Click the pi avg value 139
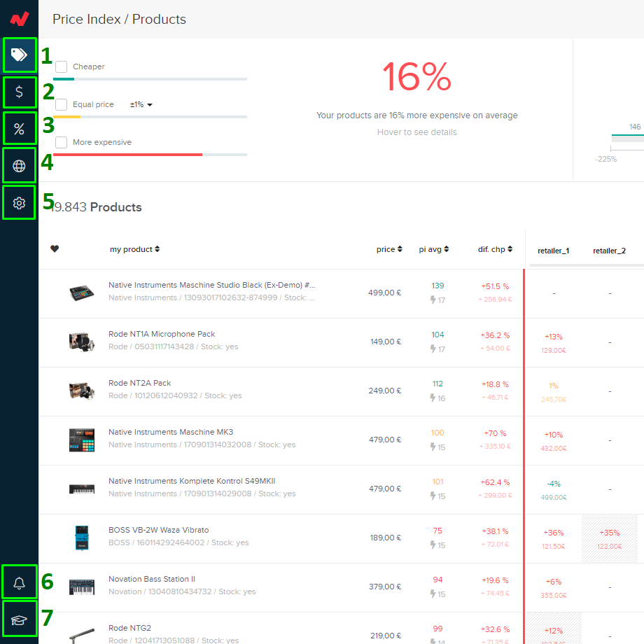The image size is (644, 644). coord(437,286)
